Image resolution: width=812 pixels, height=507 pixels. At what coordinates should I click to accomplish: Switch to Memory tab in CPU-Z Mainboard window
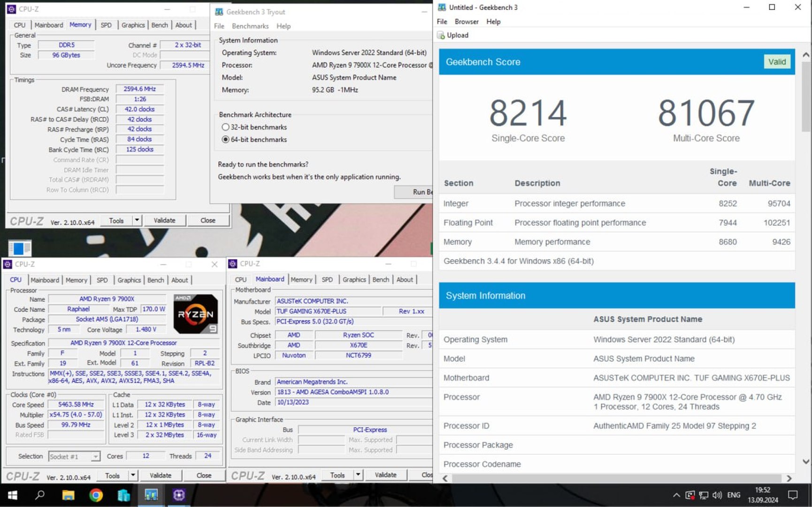pos(301,280)
